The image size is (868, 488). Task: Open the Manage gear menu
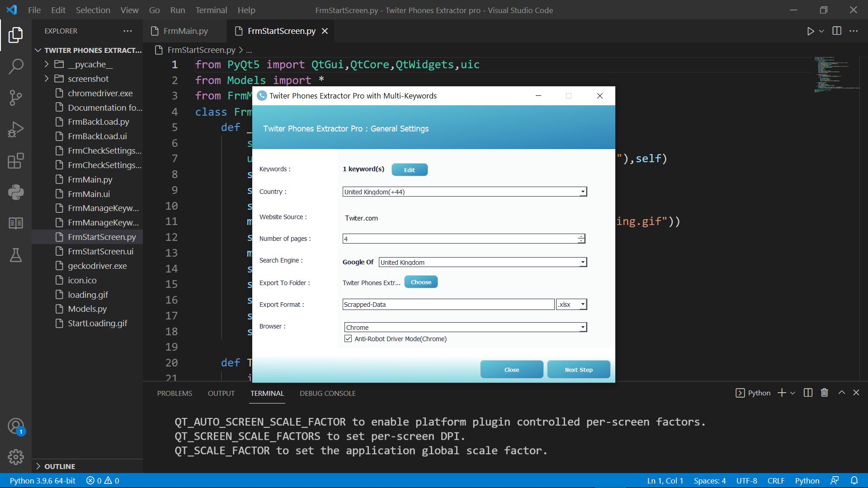coord(16,457)
